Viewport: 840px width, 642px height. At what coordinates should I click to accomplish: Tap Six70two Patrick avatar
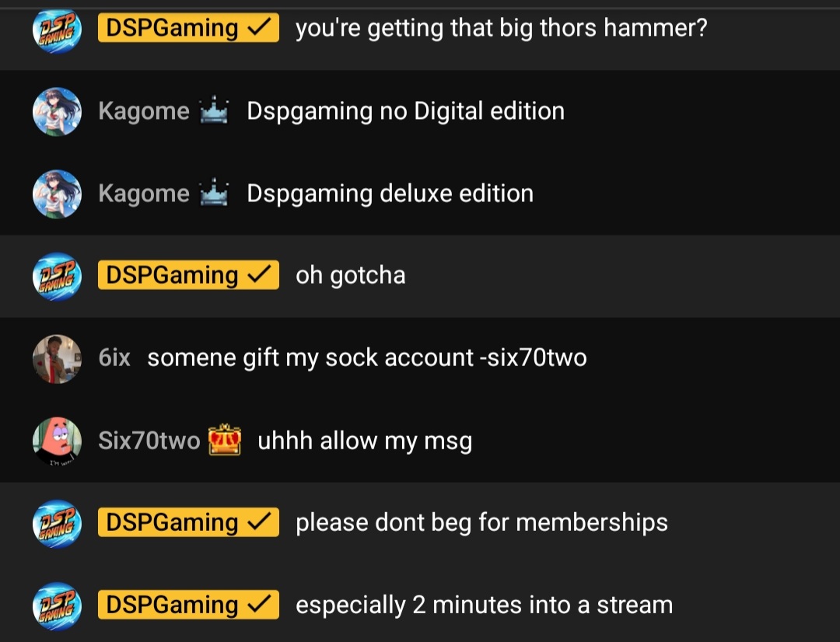57,441
